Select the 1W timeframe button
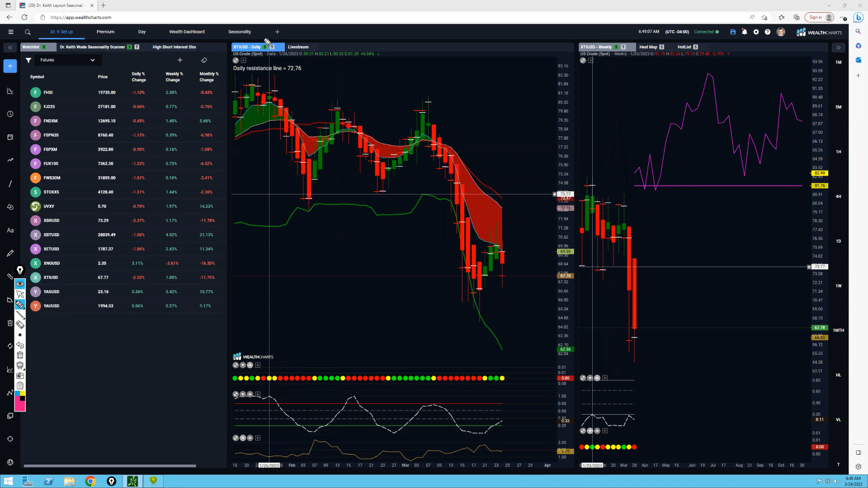Viewport: 868px width, 488px height. [839, 286]
